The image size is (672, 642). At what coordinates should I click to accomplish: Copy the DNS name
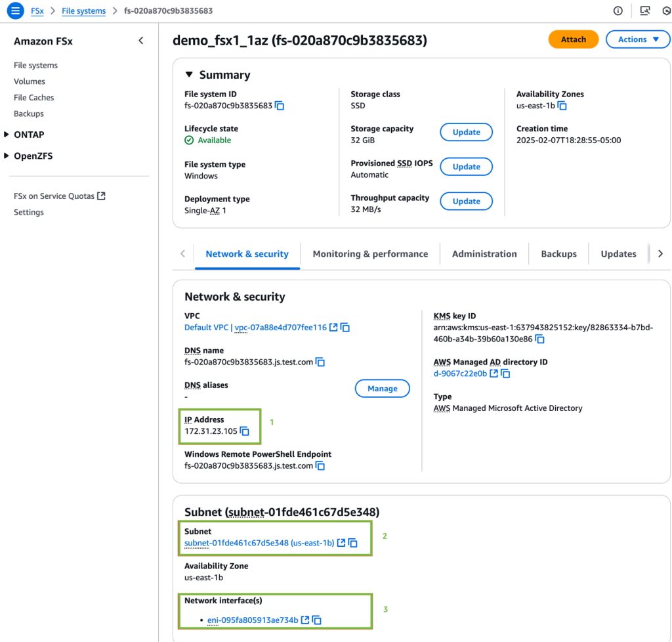(320, 362)
